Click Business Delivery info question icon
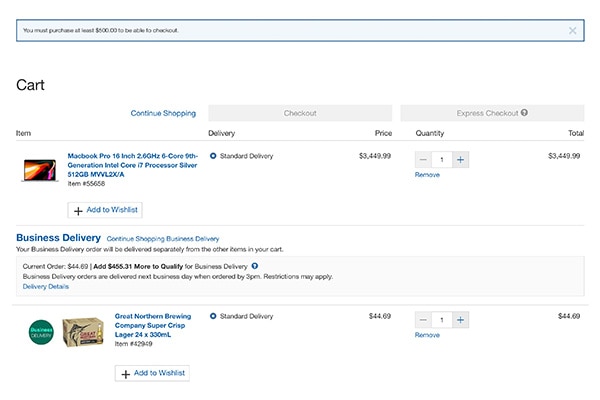 255,266
